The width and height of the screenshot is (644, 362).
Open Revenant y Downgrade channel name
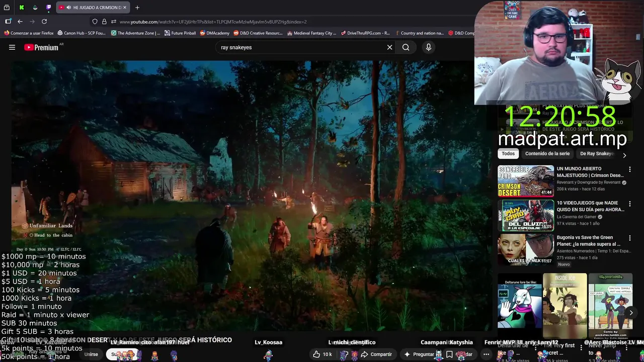(589, 183)
